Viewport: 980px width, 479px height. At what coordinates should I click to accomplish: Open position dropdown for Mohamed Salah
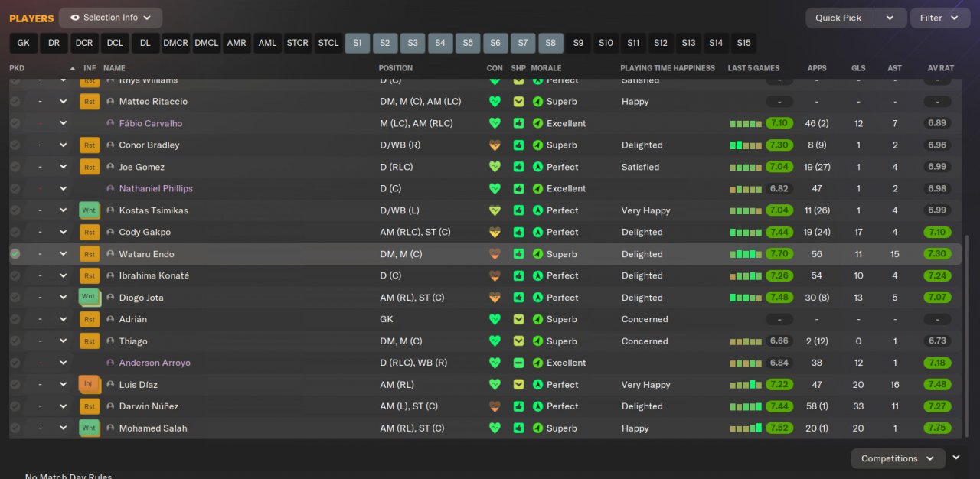pyautogui.click(x=64, y=428)
